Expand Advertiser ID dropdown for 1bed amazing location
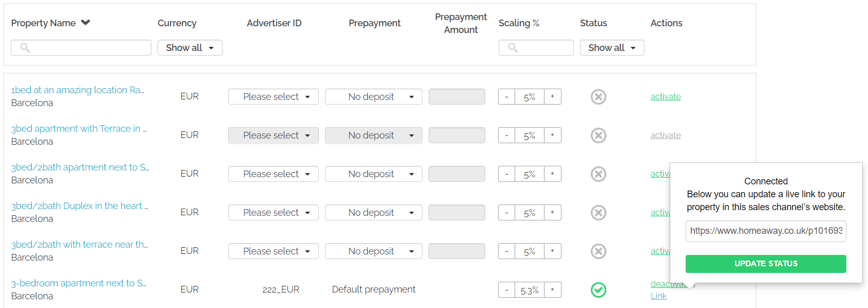Viewport: 868px width, 308px height. 273,97
